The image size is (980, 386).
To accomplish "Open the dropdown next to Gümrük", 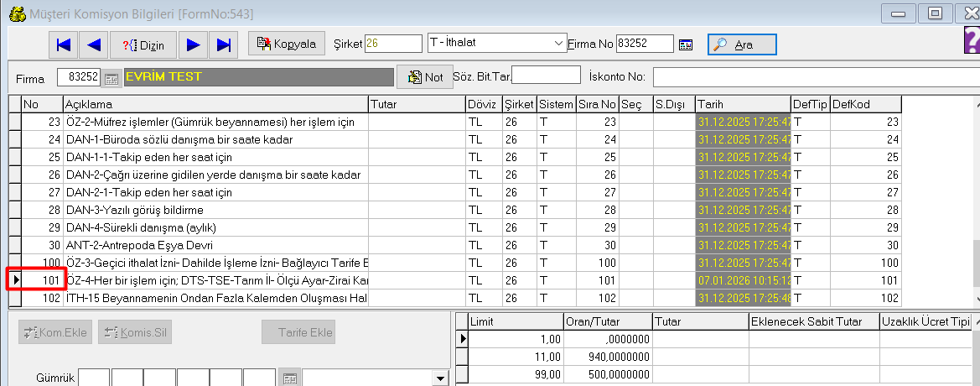I will coord(440,379).
